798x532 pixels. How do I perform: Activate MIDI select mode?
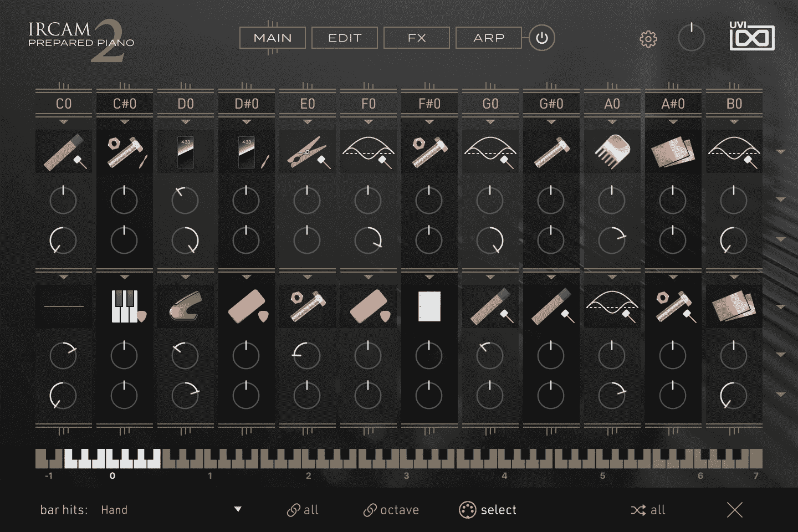487,510
